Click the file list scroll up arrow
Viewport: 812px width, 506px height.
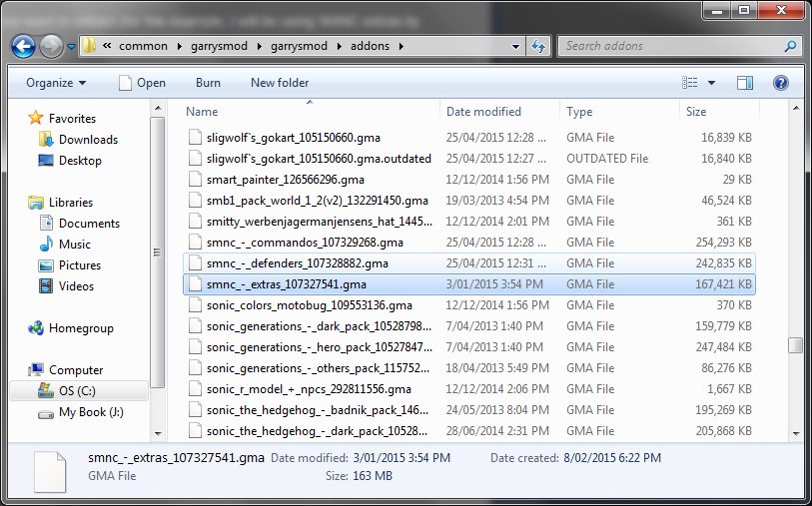coord(796,109)
